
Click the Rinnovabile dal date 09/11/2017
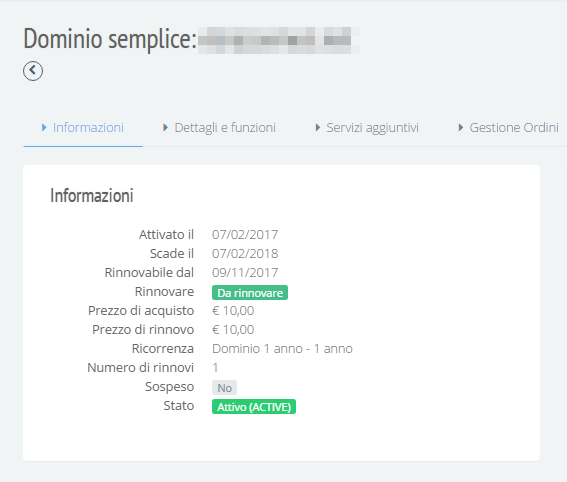pyautogui.click(x=245, y=273)
